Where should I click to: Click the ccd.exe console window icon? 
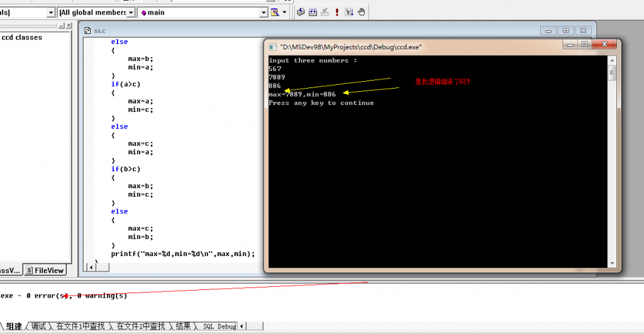click(x=273, y=47)
